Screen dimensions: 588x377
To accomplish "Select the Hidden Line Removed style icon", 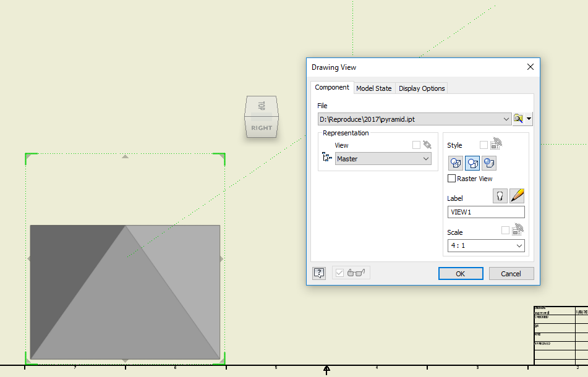I will (x=472, y=163).
